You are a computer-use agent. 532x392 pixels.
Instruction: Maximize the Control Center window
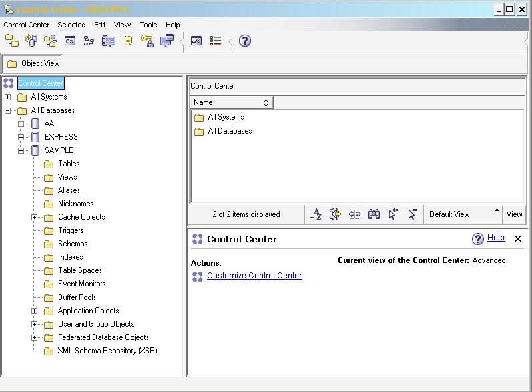[x=509, y=9]
